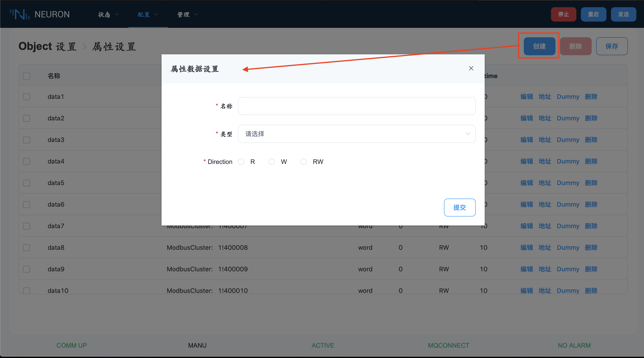644x358 pixels.
Task: Check the data6 row checkbox
Action: click(x=27, y=204)
